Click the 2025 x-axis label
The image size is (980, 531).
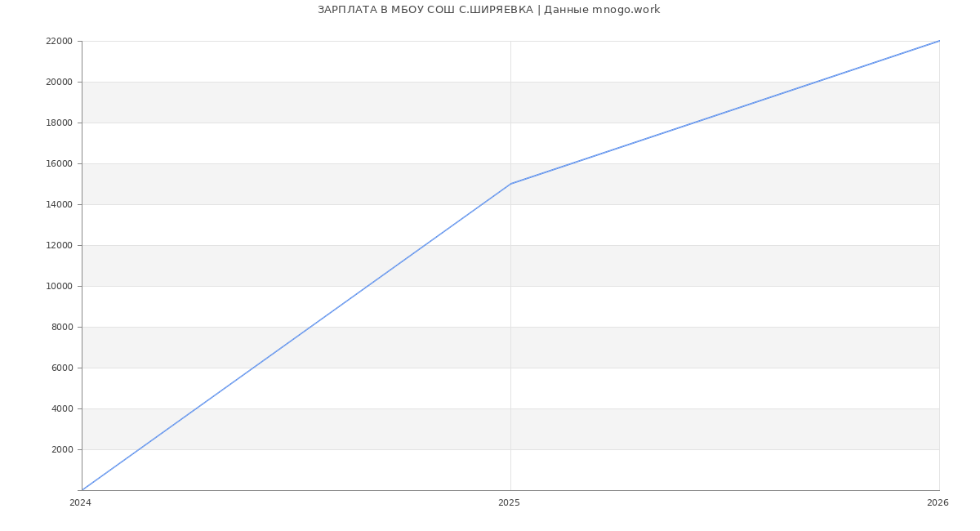point(509,503)
